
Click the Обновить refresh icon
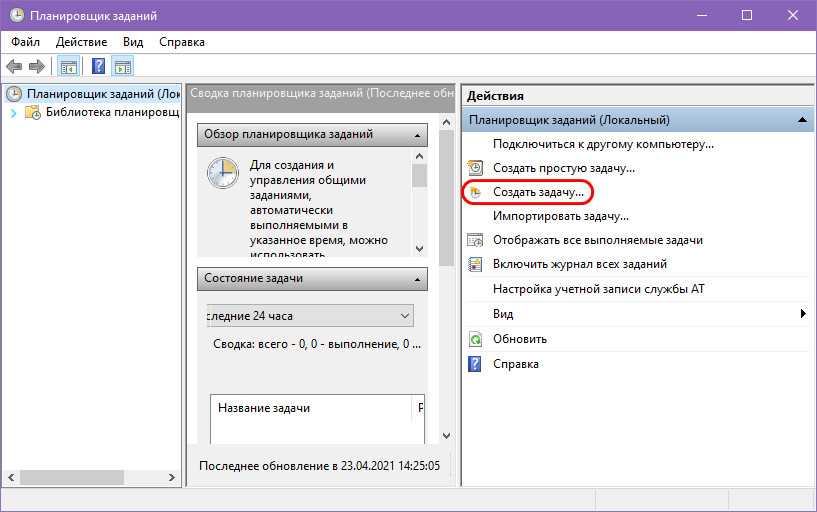click(x=476, y=339)
